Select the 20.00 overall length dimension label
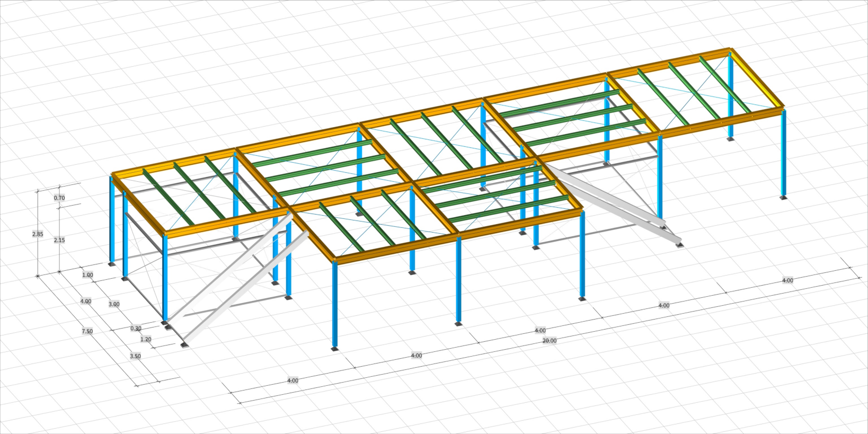Image resolution: width=868 pixels, height=434 pixels. click(549, 341)
